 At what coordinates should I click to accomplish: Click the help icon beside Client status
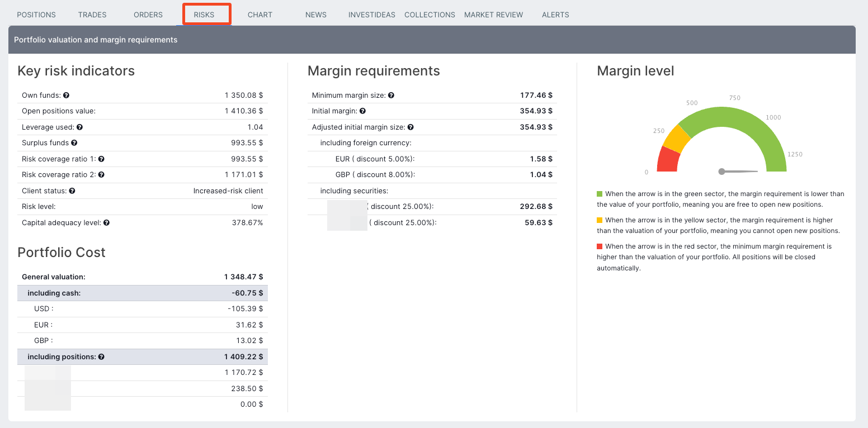click(x=72, y=191)
